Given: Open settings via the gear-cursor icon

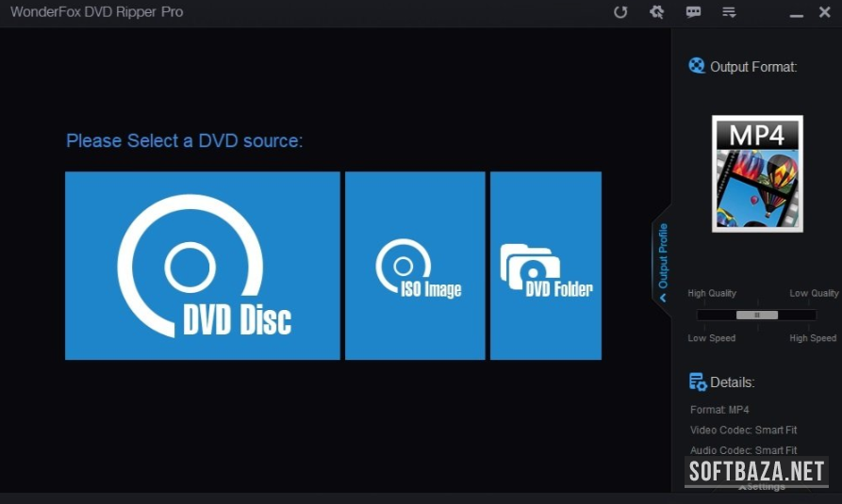Looking at the screenshot, I should click(657, 12).
